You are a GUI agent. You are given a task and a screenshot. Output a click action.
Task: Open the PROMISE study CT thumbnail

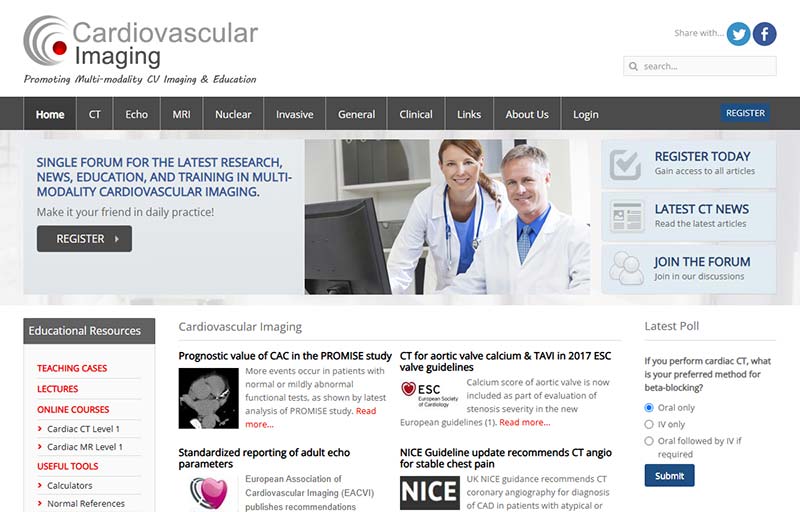[x=208, y=398]
